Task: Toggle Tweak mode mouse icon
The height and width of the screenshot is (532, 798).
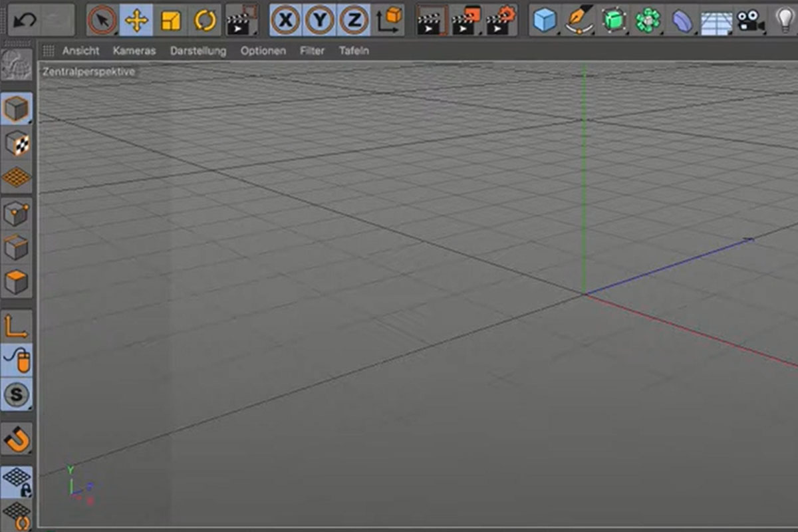Action: click(17, 361)
